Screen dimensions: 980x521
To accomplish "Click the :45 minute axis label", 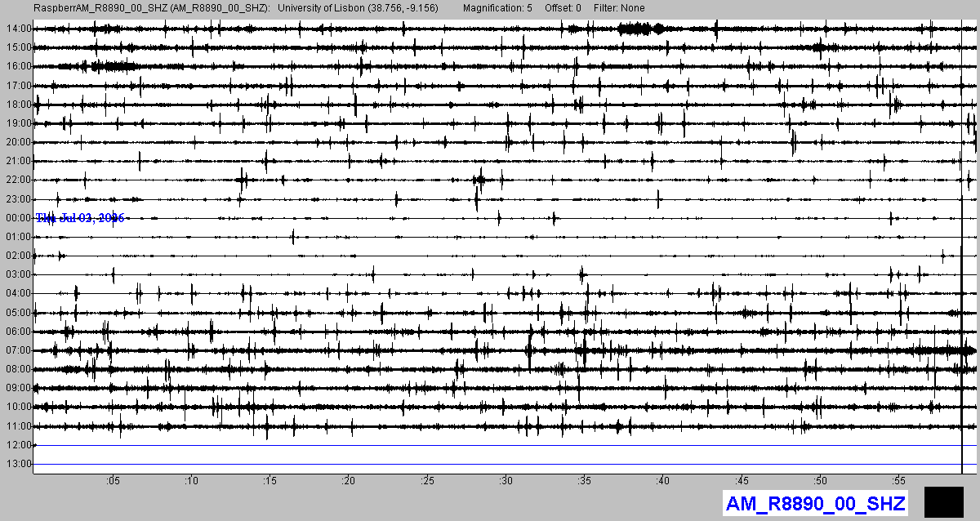I will click(742, 480).
